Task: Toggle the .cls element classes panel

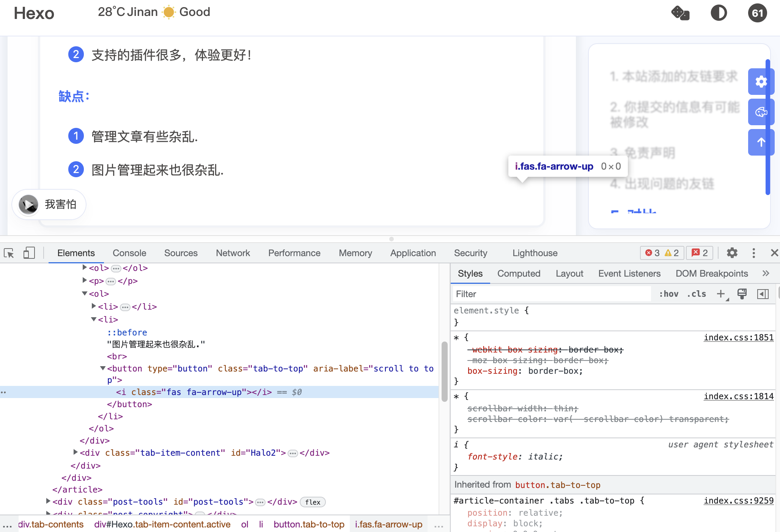Action: 697,294
